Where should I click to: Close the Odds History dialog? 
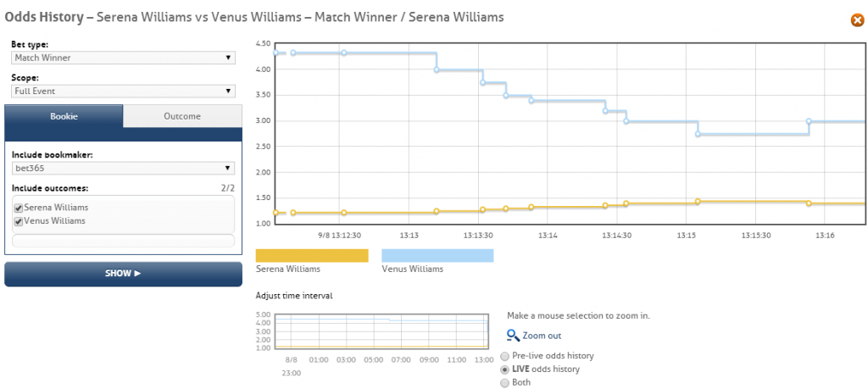coord(857,20)
